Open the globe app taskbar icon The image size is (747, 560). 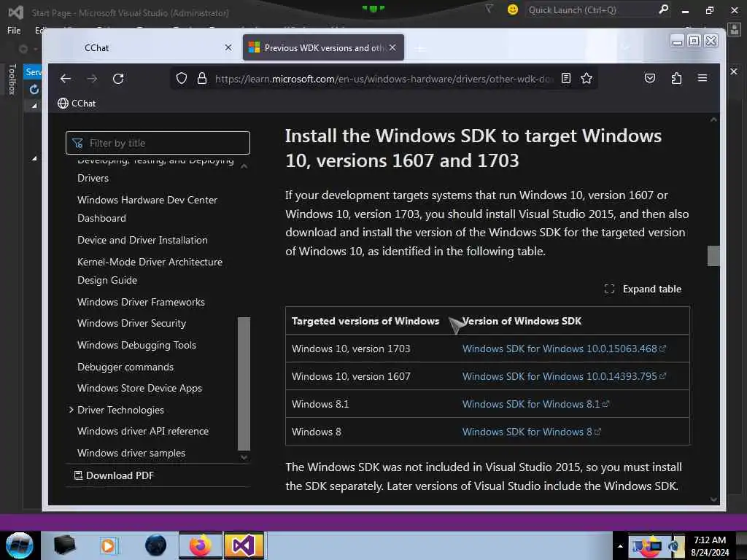[x=155, y=545]
